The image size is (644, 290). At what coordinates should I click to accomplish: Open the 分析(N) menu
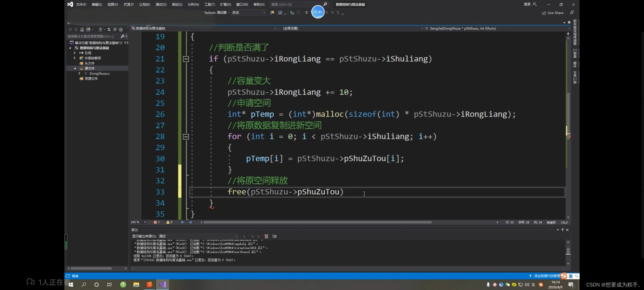[x=193, y=4]
